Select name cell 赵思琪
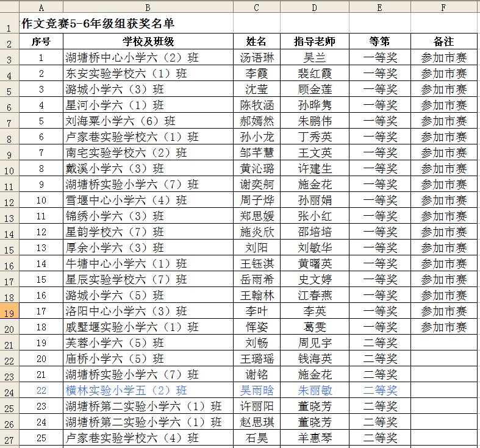 point(257,422)
